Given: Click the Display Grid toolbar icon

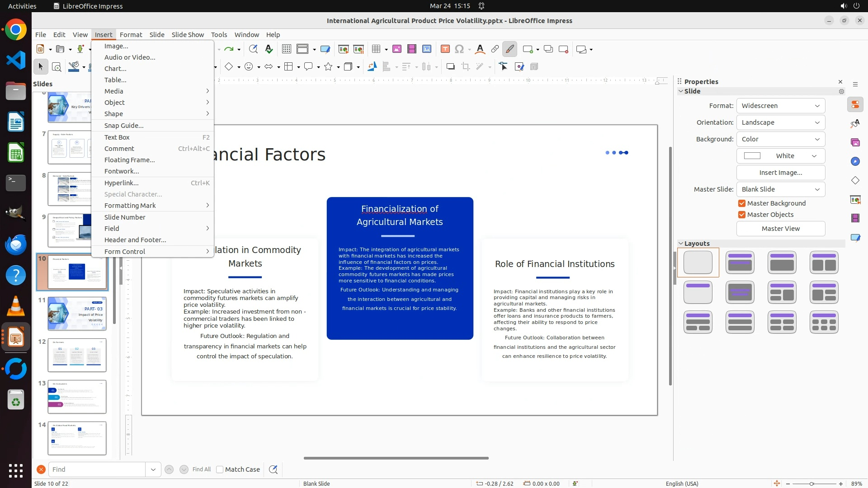Looking at the screenshot, I should 286,49.
